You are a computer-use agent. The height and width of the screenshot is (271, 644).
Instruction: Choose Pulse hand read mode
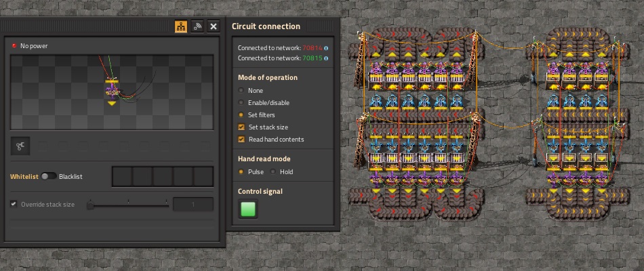[241, 171]
